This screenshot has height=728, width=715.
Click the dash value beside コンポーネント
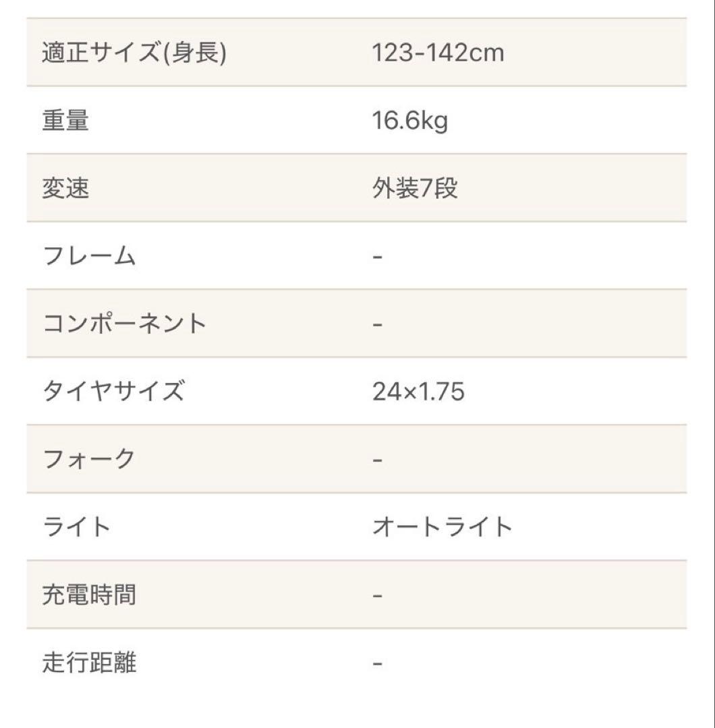(378, 324)
